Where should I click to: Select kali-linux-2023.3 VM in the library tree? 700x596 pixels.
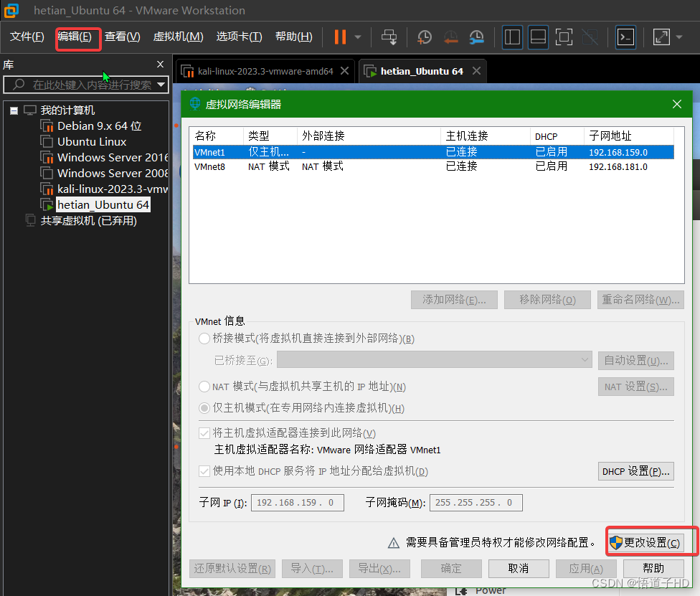click(x=112, y=189)
